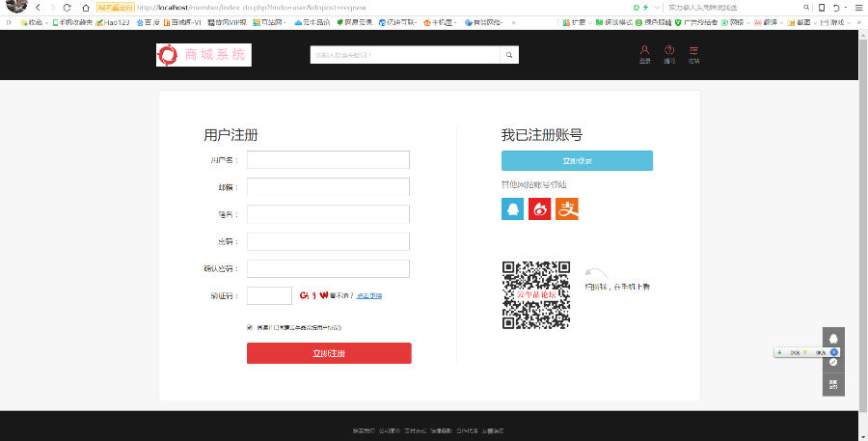The image size is (868, 441).
Task: Open the 百度 bookmark
Action: coord(149,21)
